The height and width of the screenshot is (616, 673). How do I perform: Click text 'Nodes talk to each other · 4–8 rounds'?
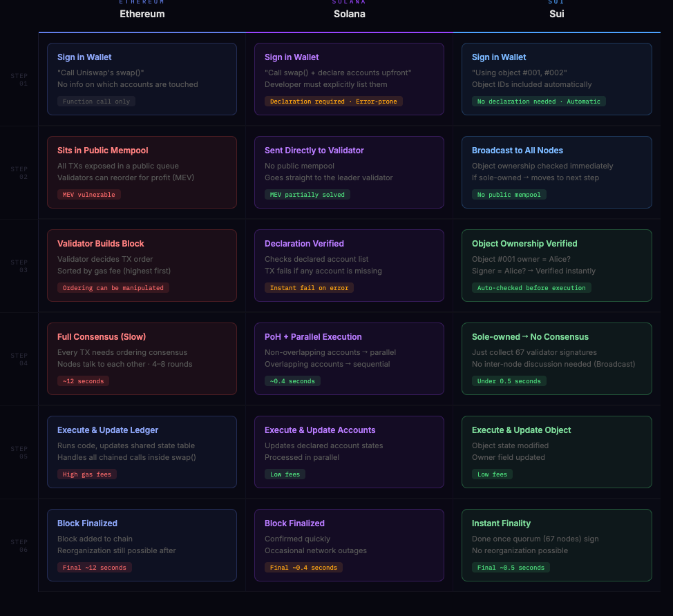point(124,364)
